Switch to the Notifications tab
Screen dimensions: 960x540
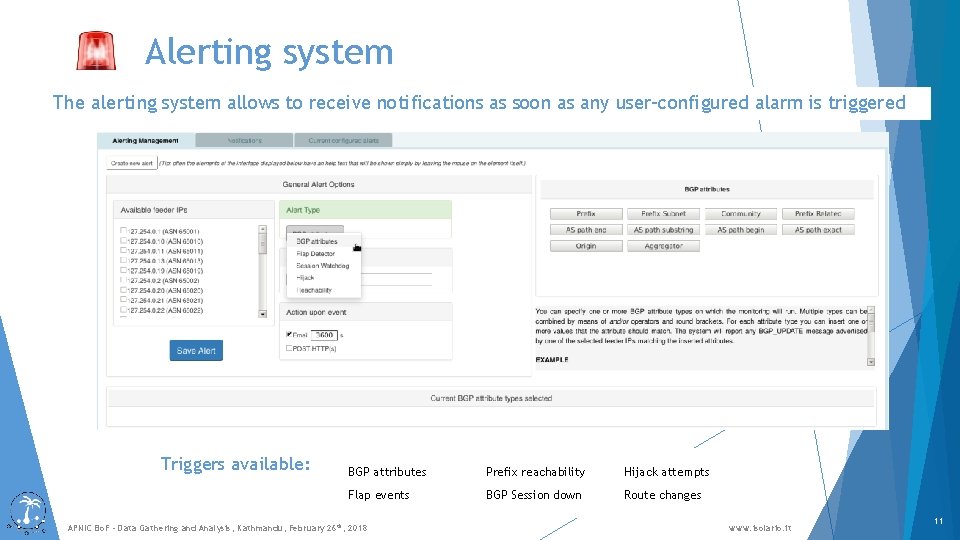[244, 140]
